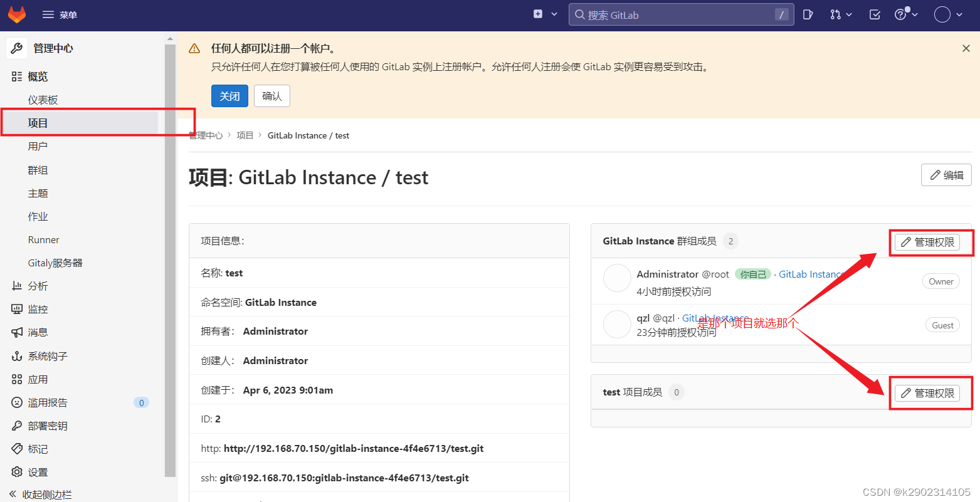Screen dimensions: 980x502
Task: Select 项目 in the sidebar
Action: click(79, 123)
